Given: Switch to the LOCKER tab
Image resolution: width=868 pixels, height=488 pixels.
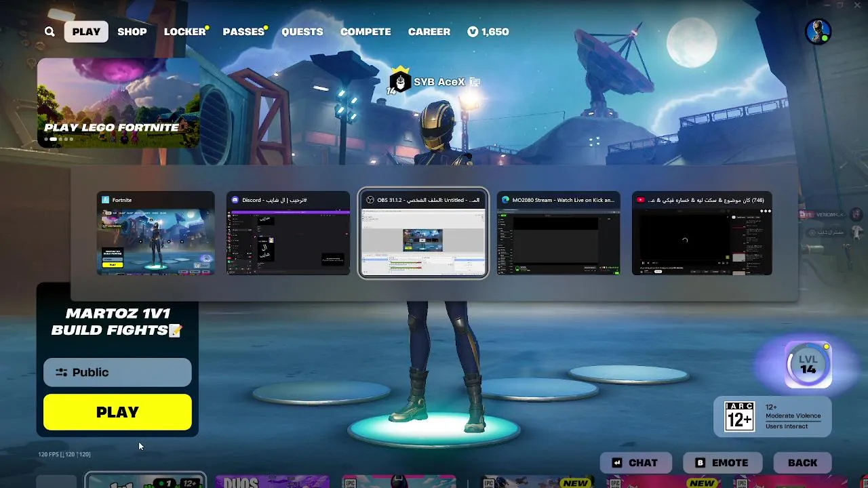Looking at the screenshot, I should [185, 32].
